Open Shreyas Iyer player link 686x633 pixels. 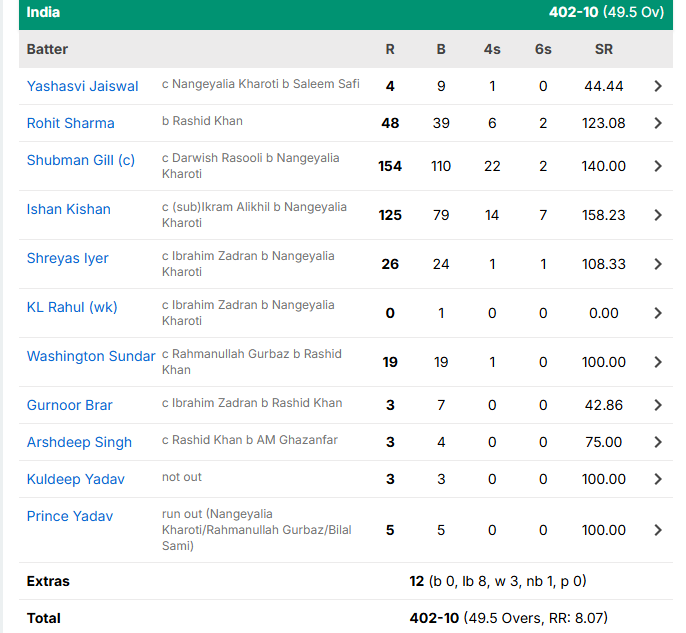pyautogui.click(x=67, y=258)
